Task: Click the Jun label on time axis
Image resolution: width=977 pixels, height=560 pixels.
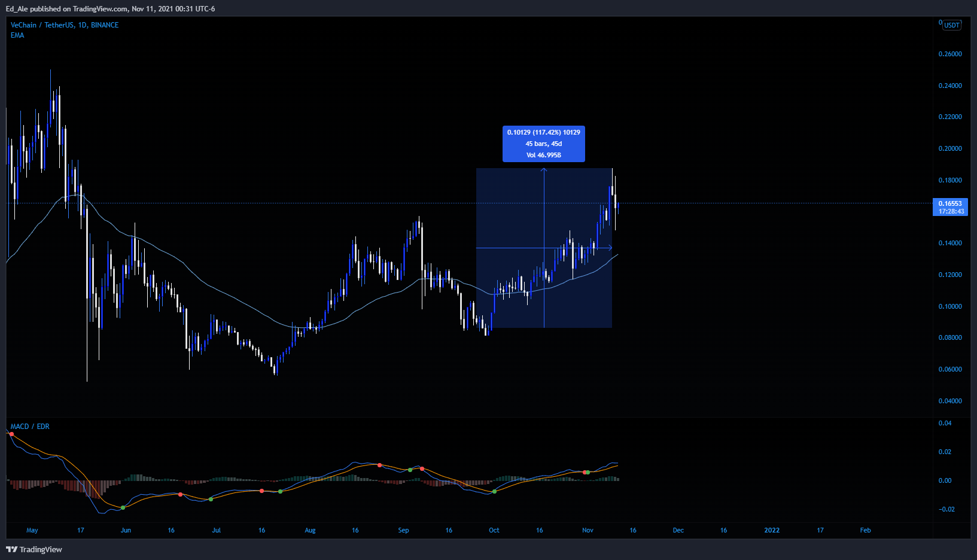Action: pyautogui.click(x=126, y=530)
